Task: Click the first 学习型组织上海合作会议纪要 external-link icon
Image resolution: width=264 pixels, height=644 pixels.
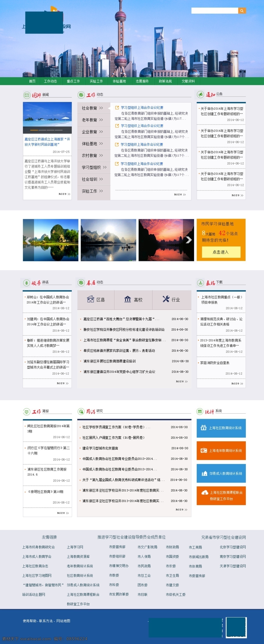Action: [x=117, y=107]
